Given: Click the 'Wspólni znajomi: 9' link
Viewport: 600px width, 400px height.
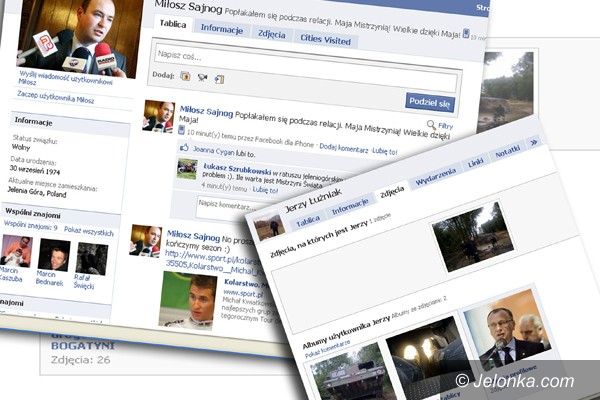Looking at the screenshot, I should tap(30, 226).
